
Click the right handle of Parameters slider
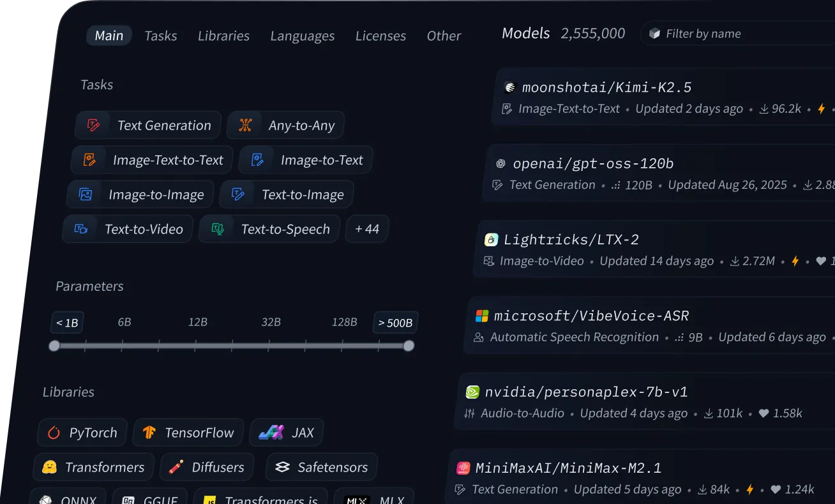[x=409, y=346]
